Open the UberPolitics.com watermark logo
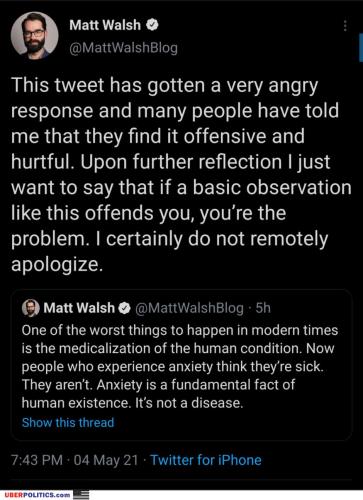363x500 pixels. pyautogui.click(x=38, y=495)
